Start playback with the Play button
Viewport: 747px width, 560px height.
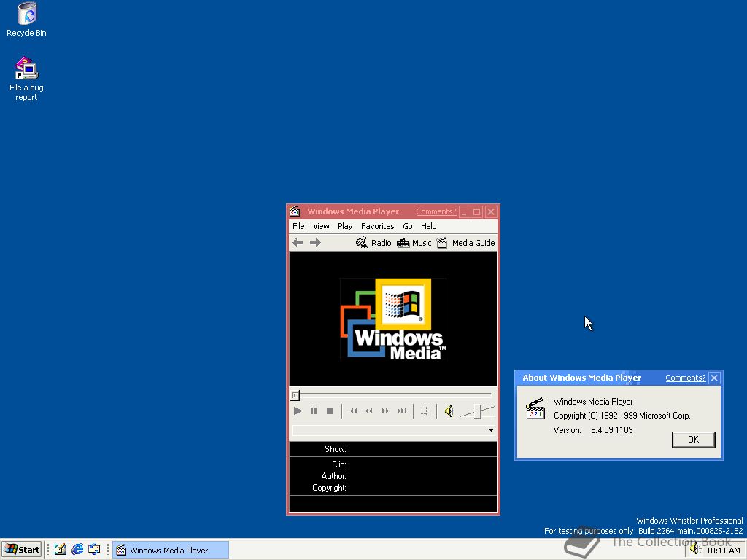pos(298,411)
